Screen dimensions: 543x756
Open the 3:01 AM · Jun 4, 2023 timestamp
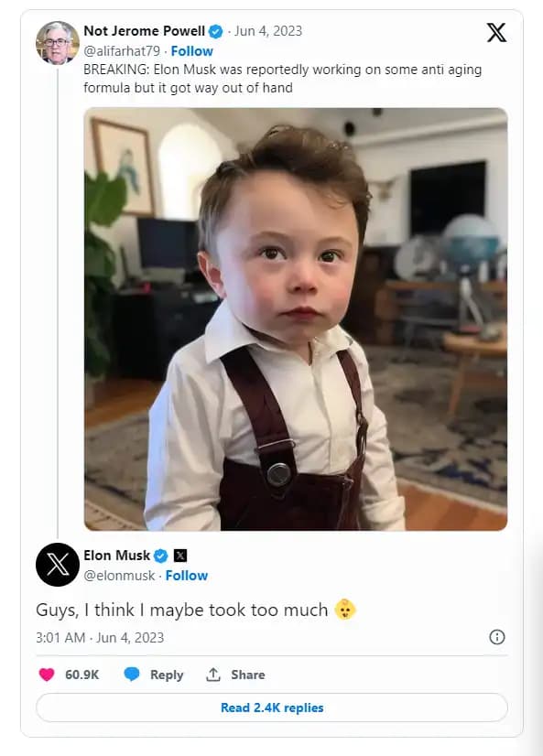[x=100, y=637]
